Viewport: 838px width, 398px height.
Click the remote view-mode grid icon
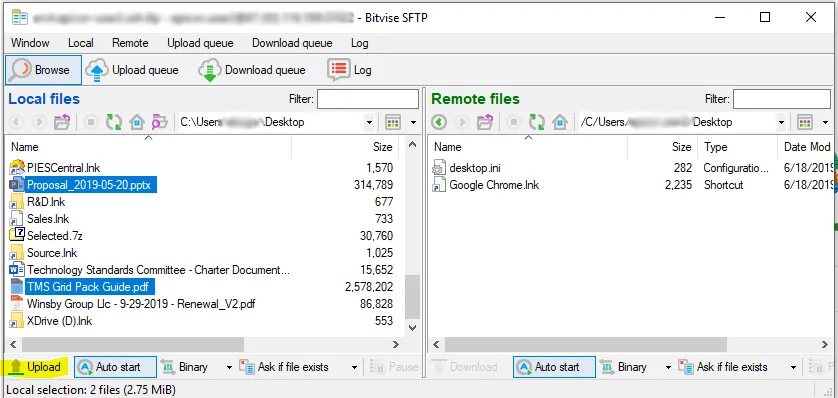pos(805,122)
